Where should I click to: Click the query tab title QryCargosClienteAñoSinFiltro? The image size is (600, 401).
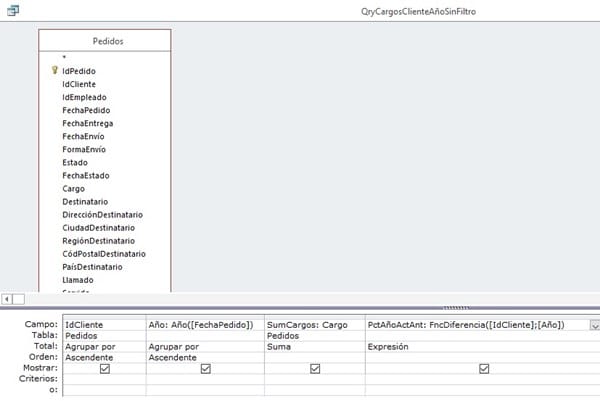coord(418,11)
